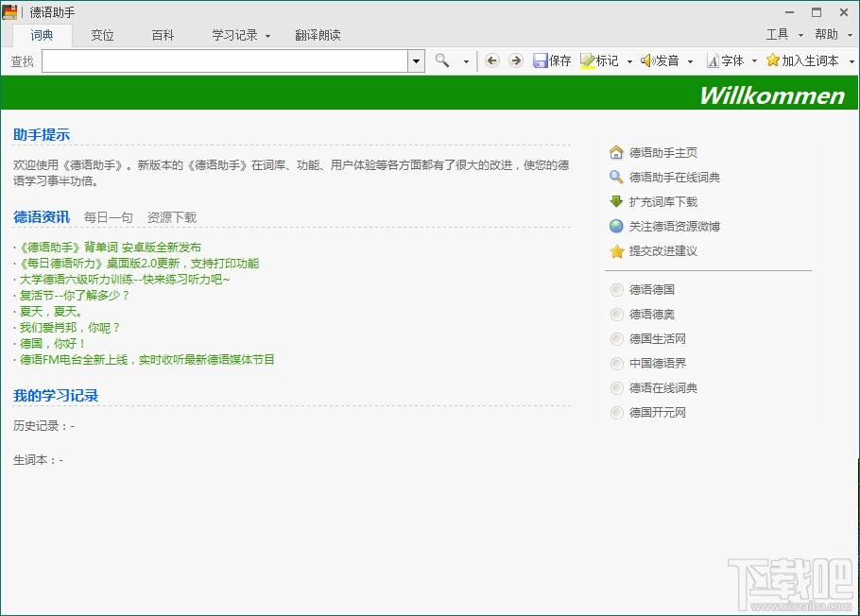Select the 中国德语界 round bullet
The width and height of the screenshot is (860, 616).
coord(617,364)
